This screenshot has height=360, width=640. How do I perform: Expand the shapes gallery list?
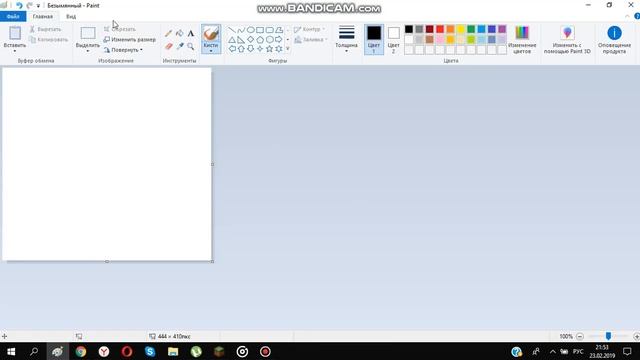point(288,49)
